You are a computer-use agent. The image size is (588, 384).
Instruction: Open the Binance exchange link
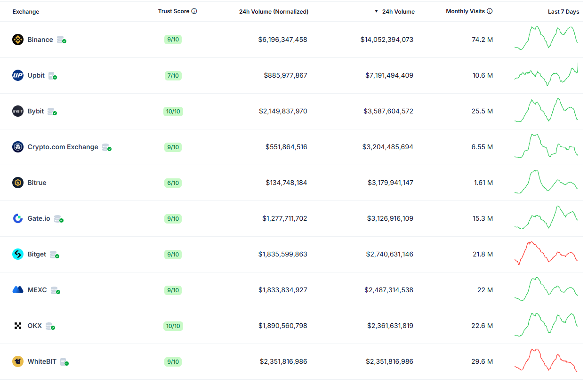pyautogui.click(x=40, y=40)
